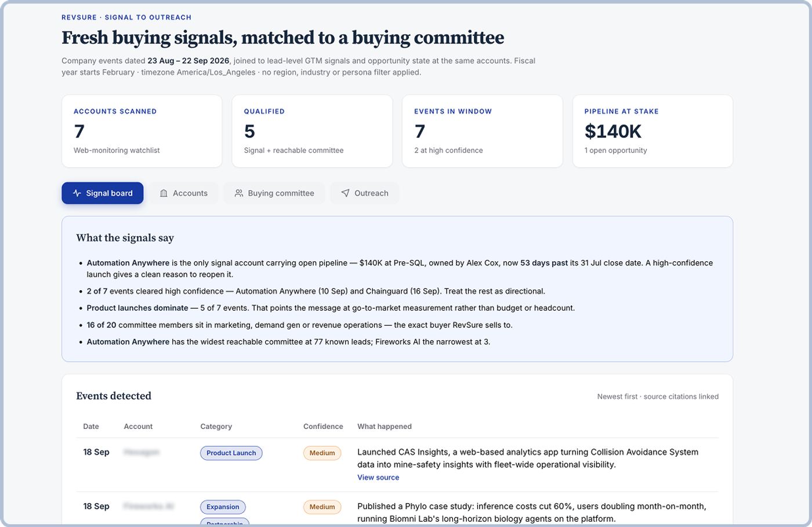Click the "Product launches dominate" bullet

331,308
